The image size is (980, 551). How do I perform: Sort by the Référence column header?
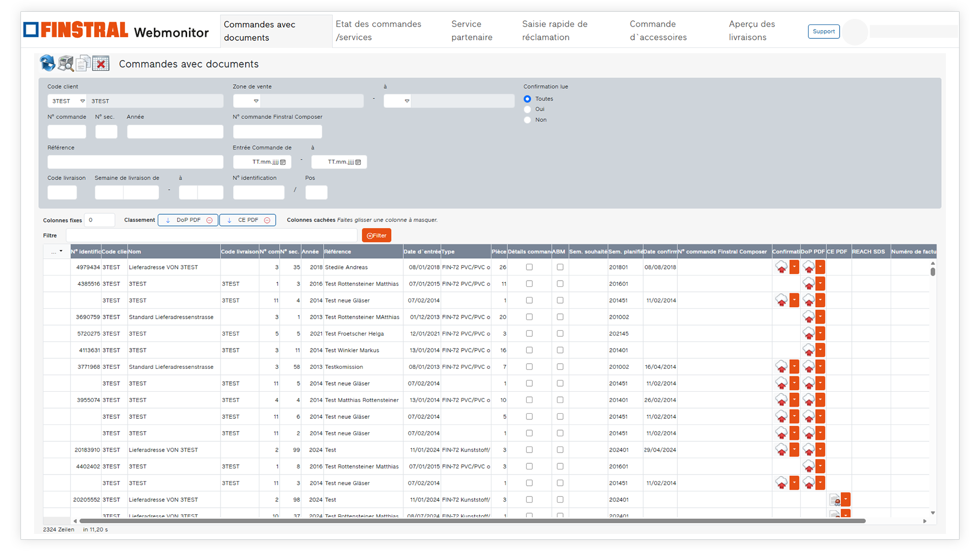point(363,252)
